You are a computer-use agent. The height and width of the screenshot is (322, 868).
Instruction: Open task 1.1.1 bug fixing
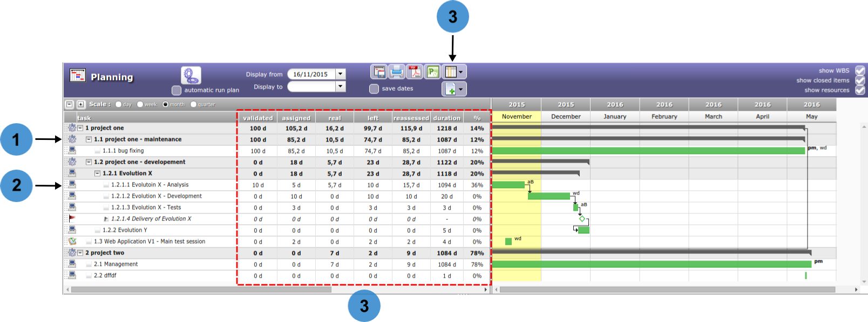point(123,151)
